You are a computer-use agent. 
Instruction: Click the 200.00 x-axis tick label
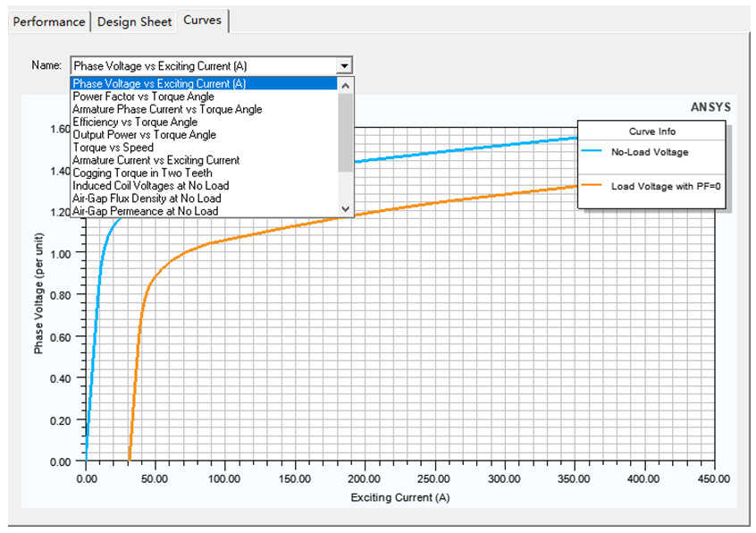[x=365, y=479]
